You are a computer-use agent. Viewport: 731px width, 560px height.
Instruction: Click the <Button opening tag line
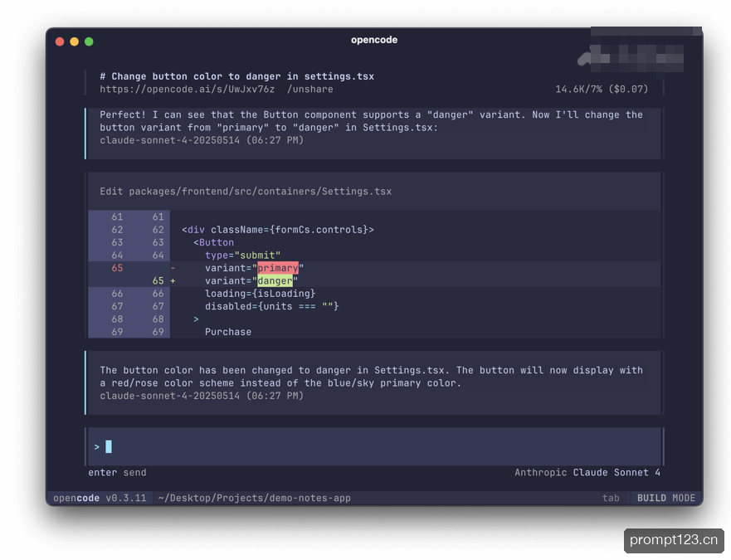click(x=213, y=242)
